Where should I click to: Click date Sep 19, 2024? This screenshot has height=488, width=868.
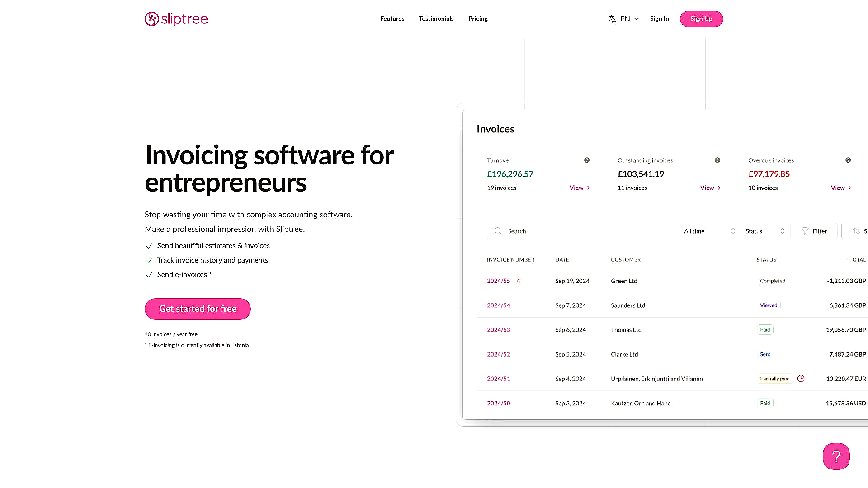[572, 281]
